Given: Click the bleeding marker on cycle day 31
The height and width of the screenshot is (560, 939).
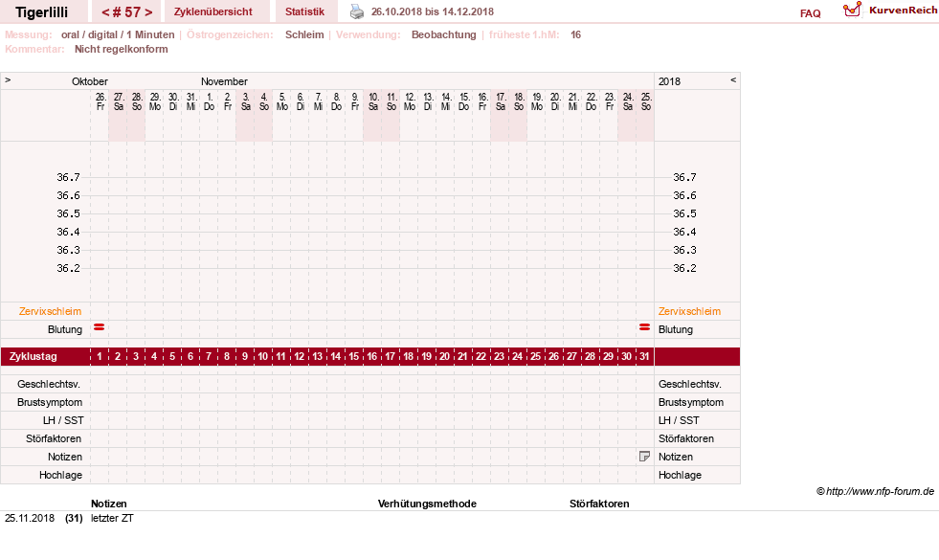Looking at the screenshot, I should tap(644, 327).
